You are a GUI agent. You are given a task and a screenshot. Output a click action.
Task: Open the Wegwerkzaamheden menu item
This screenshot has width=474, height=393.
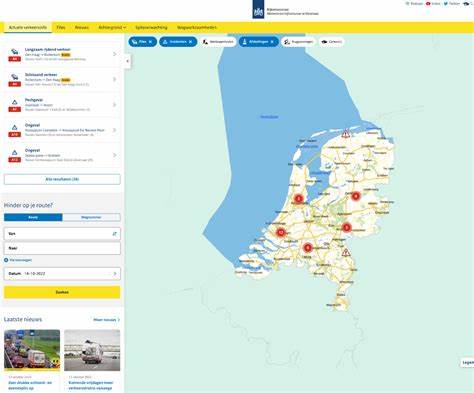click(x=197, y=27)
